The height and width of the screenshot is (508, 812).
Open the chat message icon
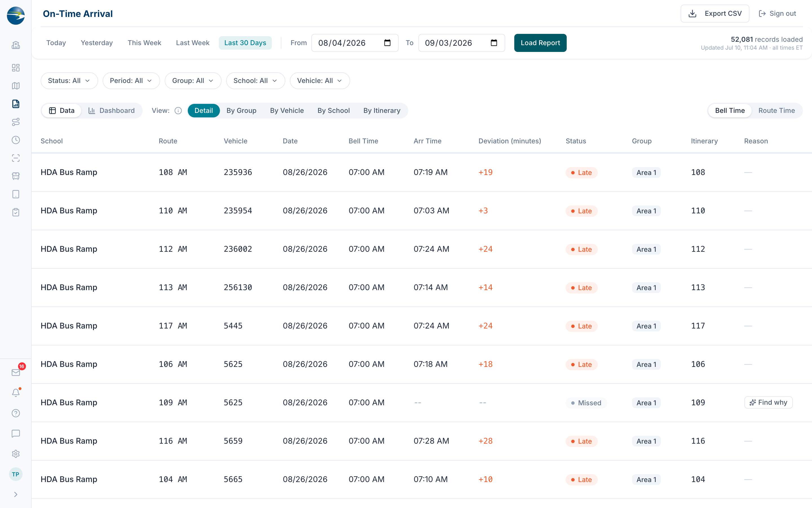click(x=16, y=433)
